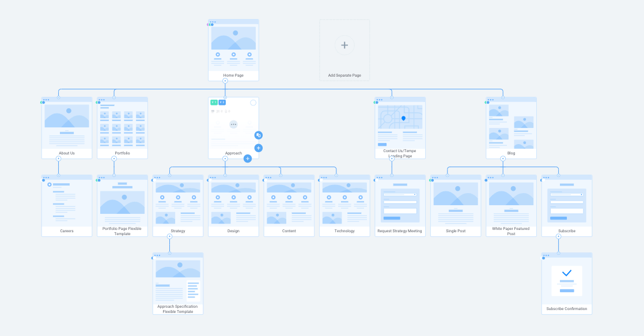Open the Add Separate Page plus icon
Image resolution: width=644 pixels, height=336 pixels.
[x=344, y=45]
